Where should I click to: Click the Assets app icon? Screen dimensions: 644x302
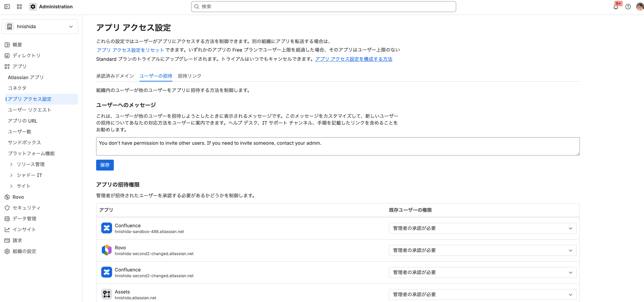[x=106, y=294]
